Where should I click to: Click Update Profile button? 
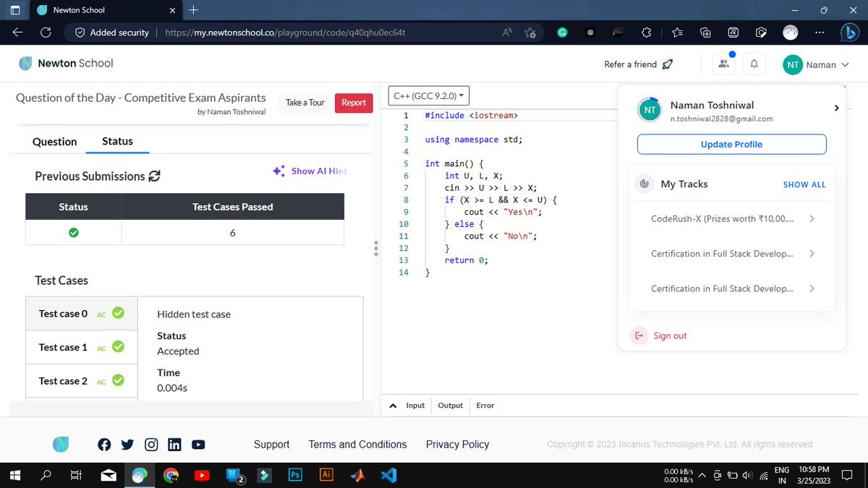point(731,144)
